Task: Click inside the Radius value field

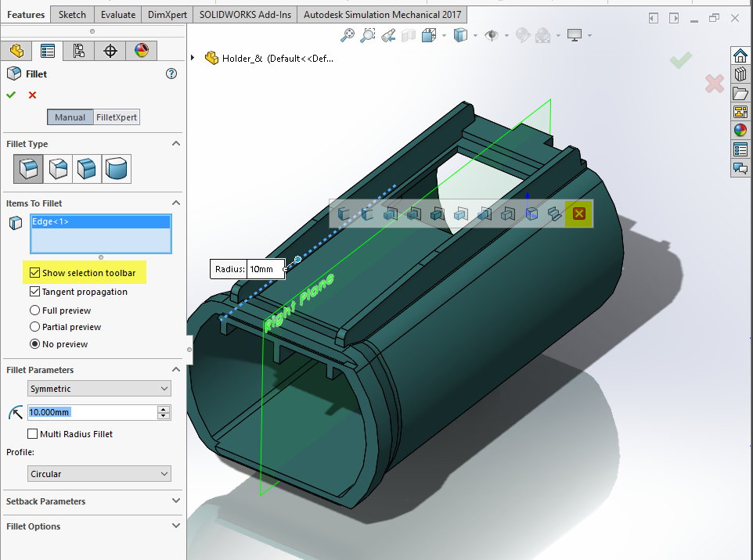Action: (263, 268)
